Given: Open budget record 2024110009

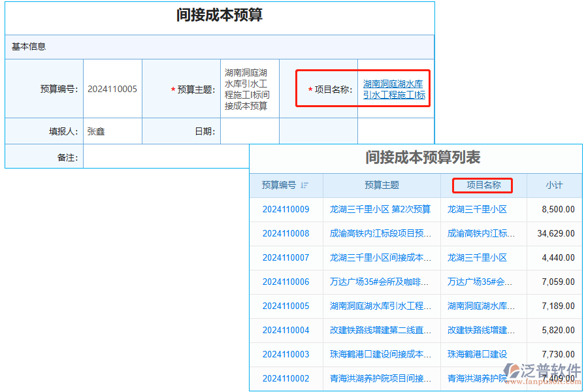Looking at the screenshot, I should tap(286, 209).
